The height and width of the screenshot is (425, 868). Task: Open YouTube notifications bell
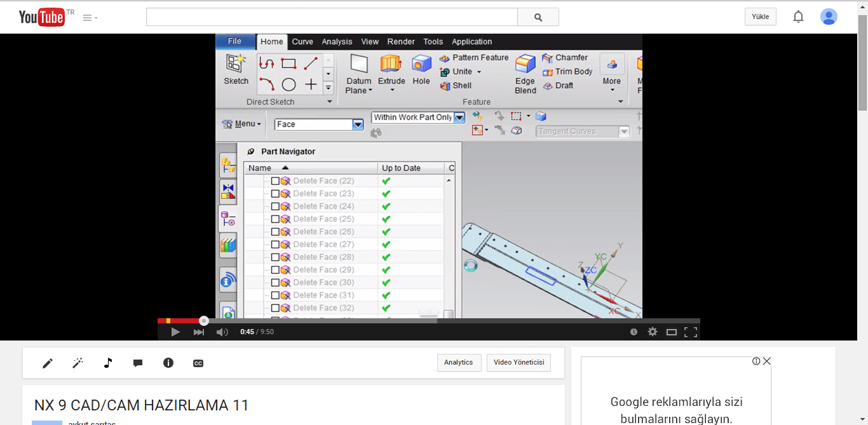[x=798, y=17]
